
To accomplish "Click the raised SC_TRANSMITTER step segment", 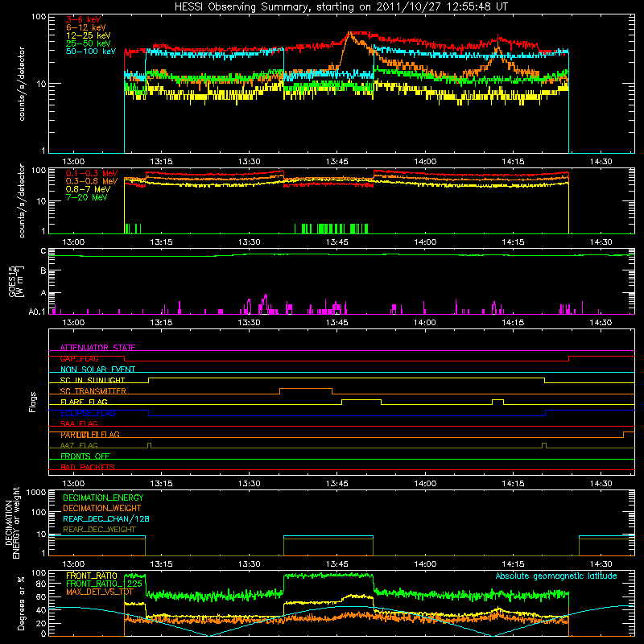I will click(x=306, y=389).
